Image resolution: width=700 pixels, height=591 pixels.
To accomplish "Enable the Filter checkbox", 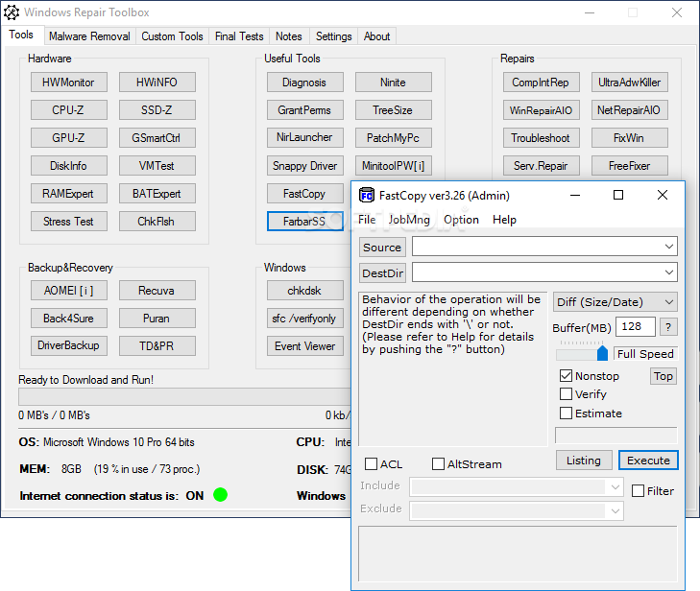I will point(638,490).
